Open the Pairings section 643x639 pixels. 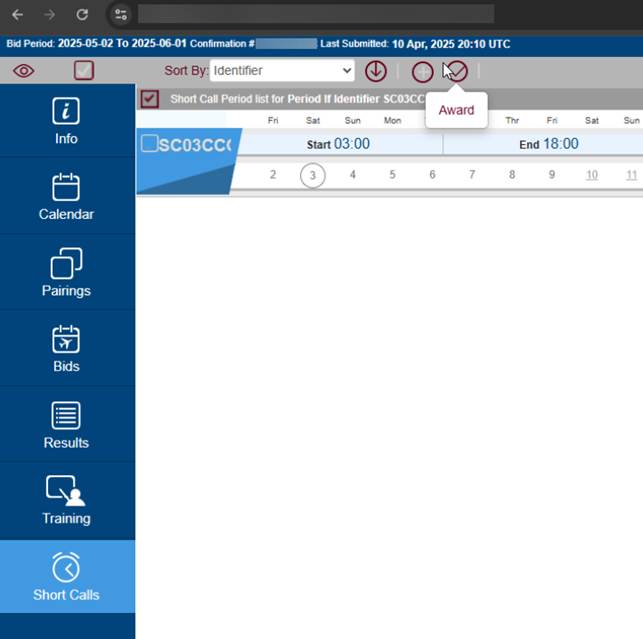coord(66,273)
